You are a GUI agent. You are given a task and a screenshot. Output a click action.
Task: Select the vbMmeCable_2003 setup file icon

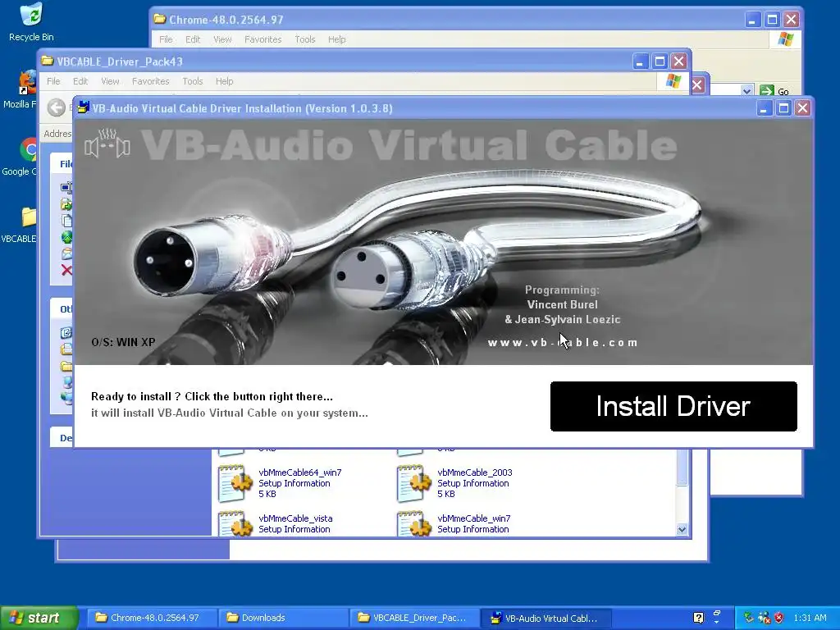(x=413, y=483)
